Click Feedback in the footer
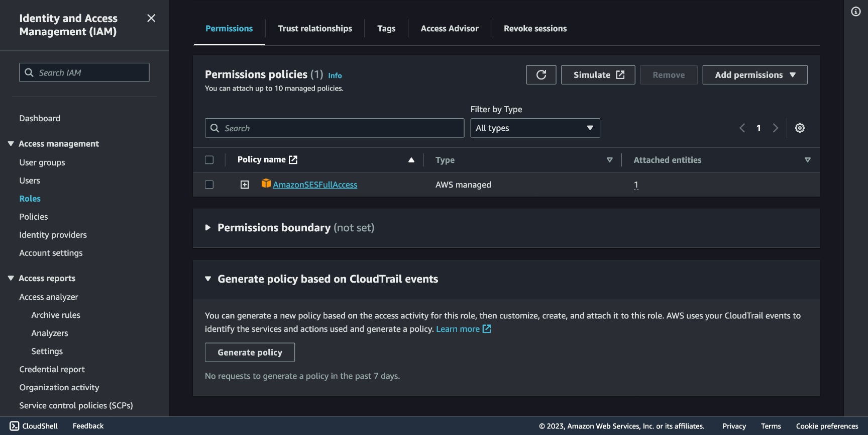The image size is (868, 435). coord(88,426)
